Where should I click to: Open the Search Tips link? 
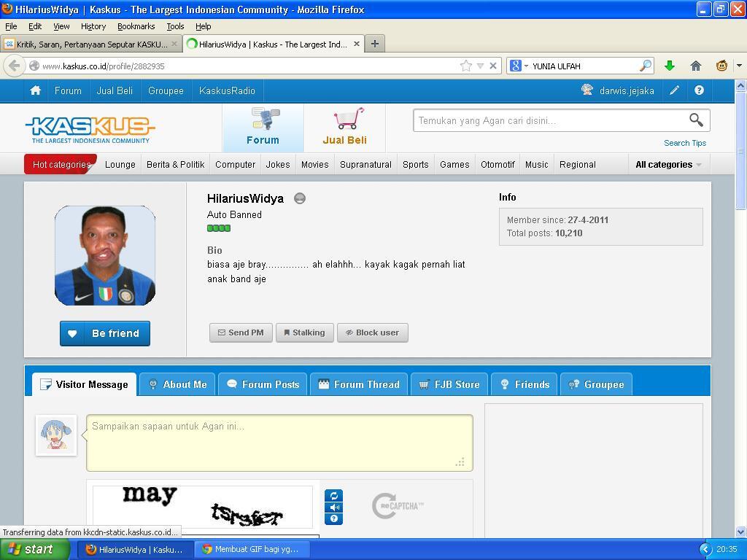[685, 143]
